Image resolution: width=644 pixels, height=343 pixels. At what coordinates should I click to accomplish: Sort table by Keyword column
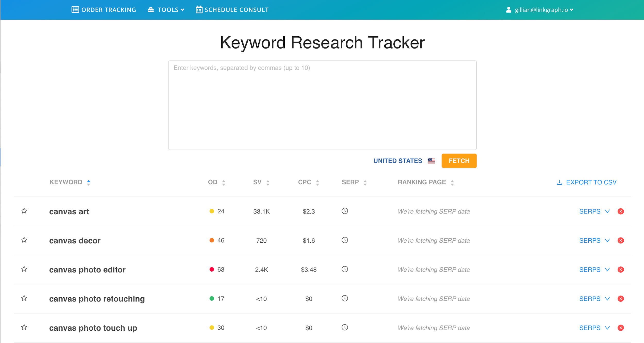click(x=70, y=182)
